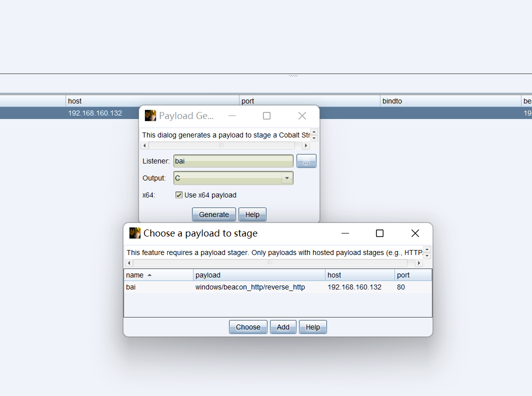Sort by payload column header in Choose dialog

(x=259, y=275)
